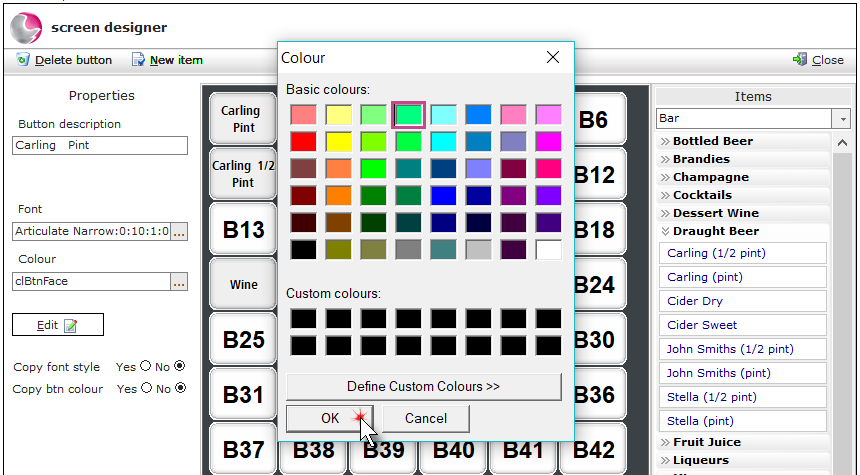Viewport: 860px width, 475px height.
Task: Close the Colour dialog with X
Action: [x=553, y=57]
